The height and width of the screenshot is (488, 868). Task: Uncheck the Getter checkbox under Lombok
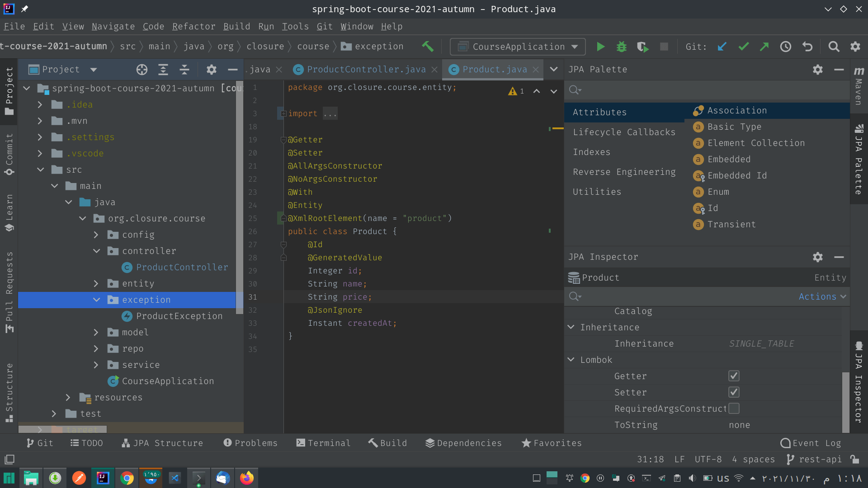click(x=734, y=375)
